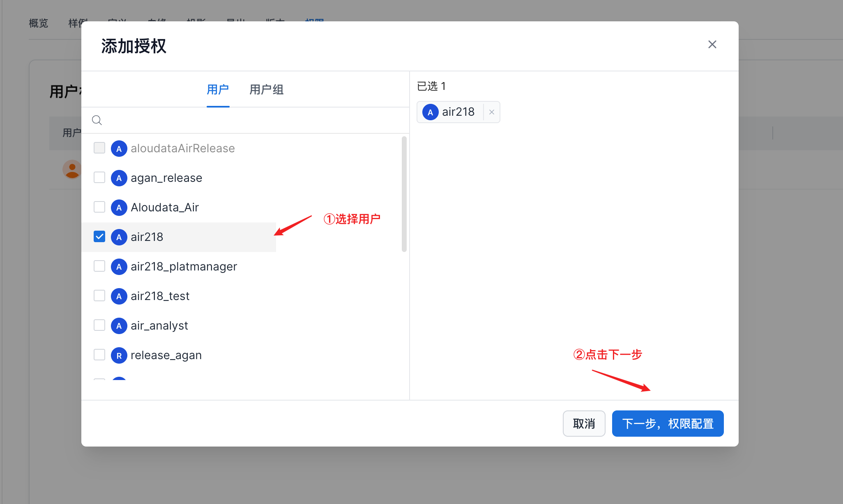Image resolution: width=843 pixels, height=504 pixels.
Task: Click the air218 avatar in selected chip
Action: click(430, 112)
